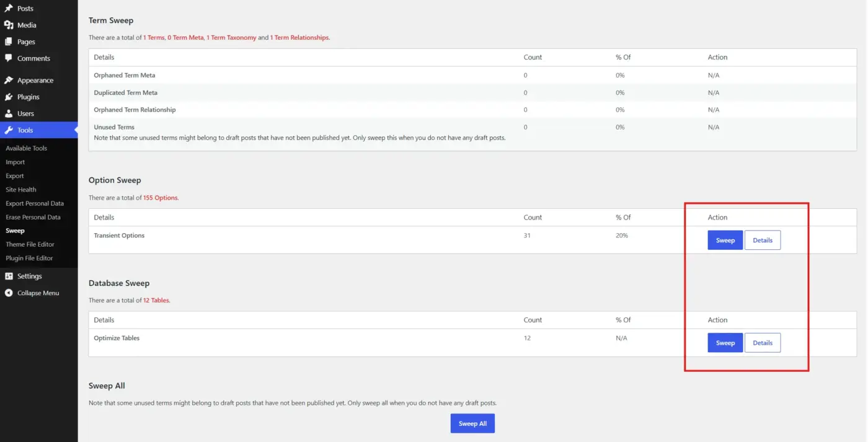The width and height of the screenshot is (868, 442).
Task: View Details for Transient Options
Action: (763, 240)
